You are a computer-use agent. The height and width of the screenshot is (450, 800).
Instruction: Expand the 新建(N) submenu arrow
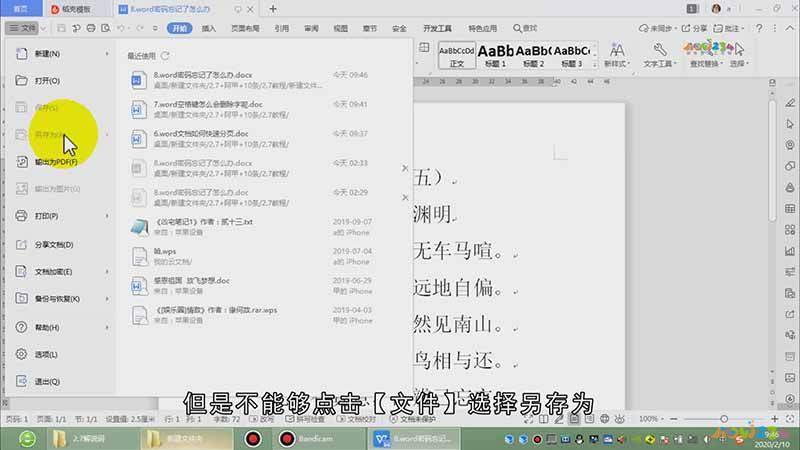[107, 54]
